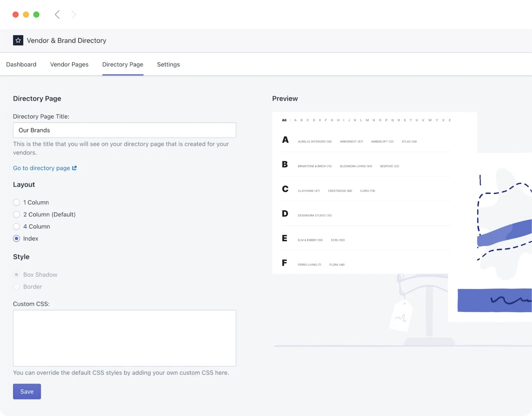
Task: Open the Settings tab
Action: coord(168,64)
